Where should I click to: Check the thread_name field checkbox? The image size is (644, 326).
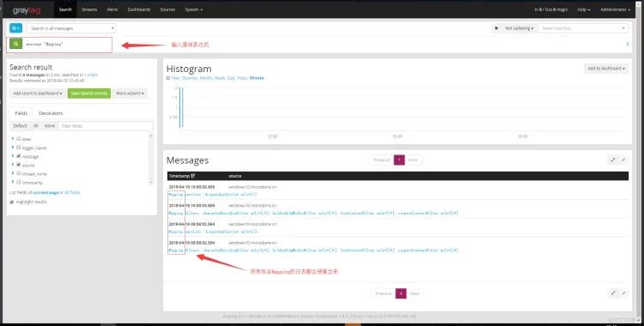[x=19, y=173]
